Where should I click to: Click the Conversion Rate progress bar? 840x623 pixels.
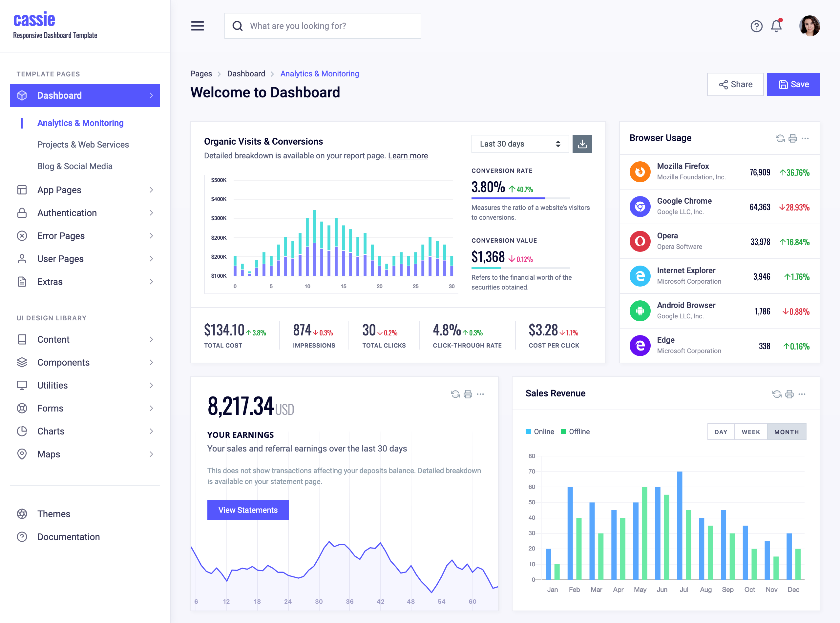(x=520, y=198)
